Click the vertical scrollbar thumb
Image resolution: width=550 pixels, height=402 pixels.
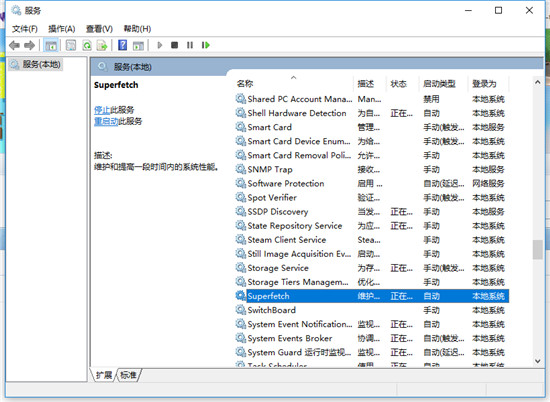(x=537, y=249)
